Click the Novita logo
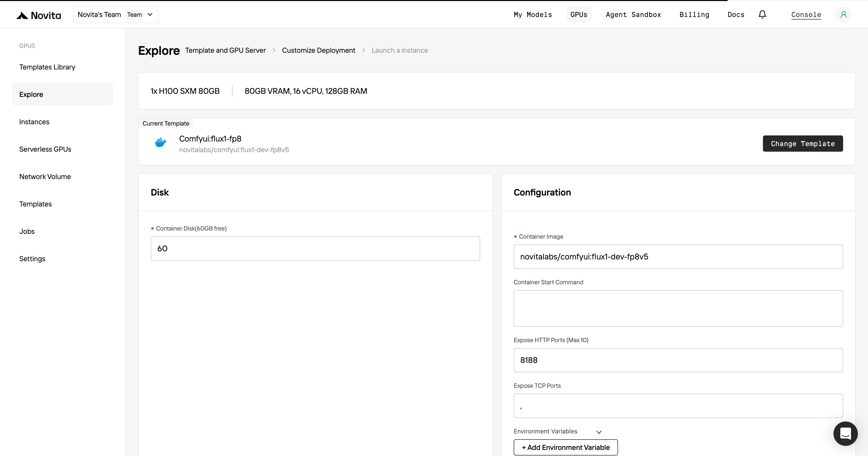868x456 pixels. click(x=39, y=15)
